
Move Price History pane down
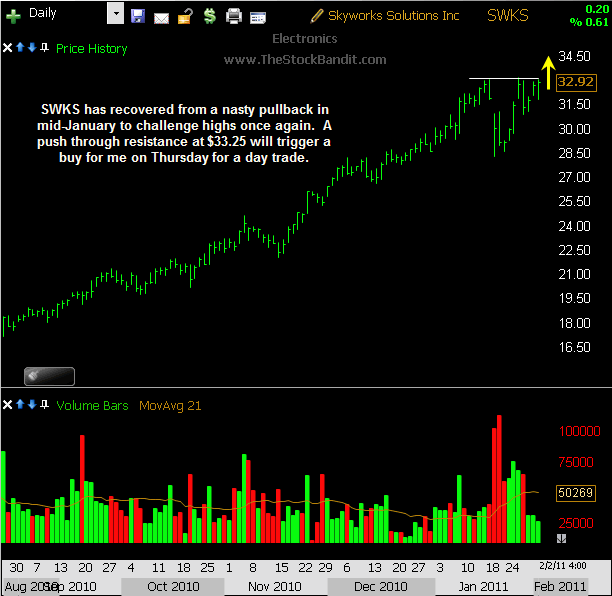tap(32, 48)
